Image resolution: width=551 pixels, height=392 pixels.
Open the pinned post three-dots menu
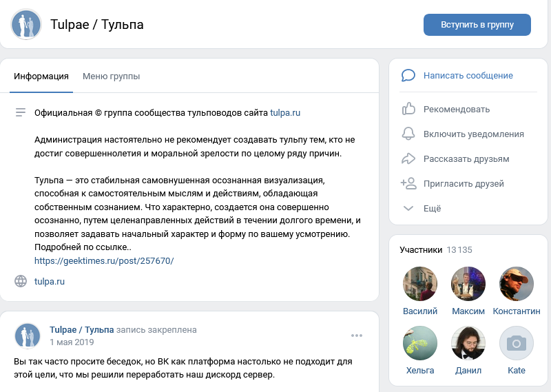(356, 336)
